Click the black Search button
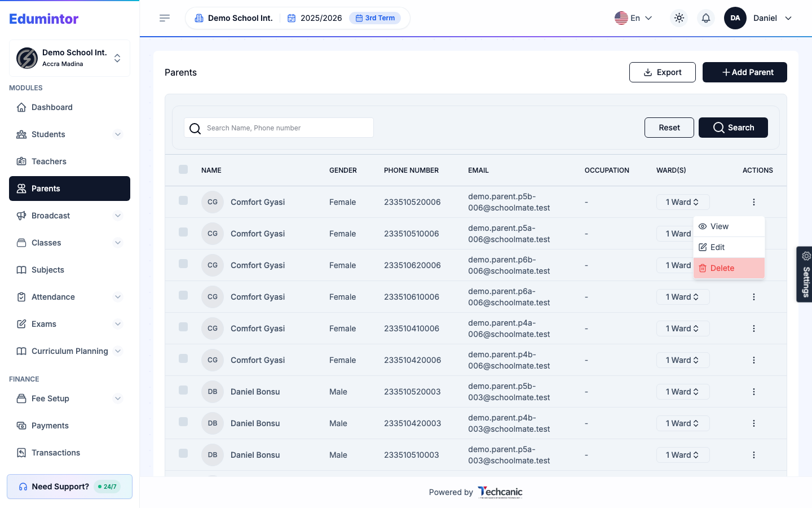812x508 pixels. (733, 128)
